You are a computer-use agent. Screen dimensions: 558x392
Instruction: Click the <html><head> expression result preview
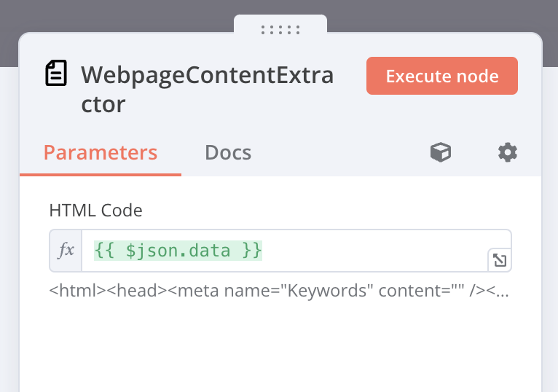point(279,291)
